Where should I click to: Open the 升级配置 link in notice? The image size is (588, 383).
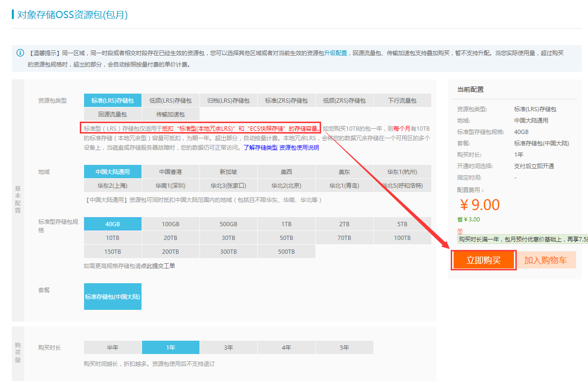335,53
